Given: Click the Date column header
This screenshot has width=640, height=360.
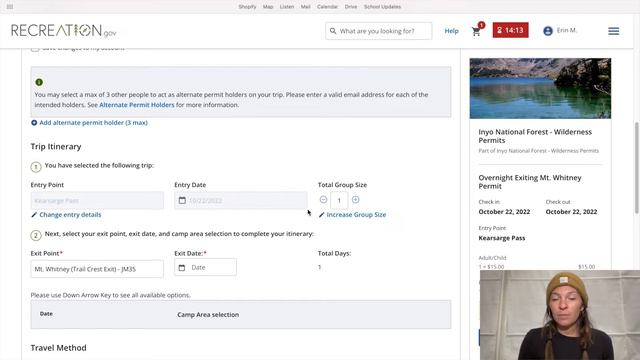Looking at the screenshot, I should pos(46,314).
